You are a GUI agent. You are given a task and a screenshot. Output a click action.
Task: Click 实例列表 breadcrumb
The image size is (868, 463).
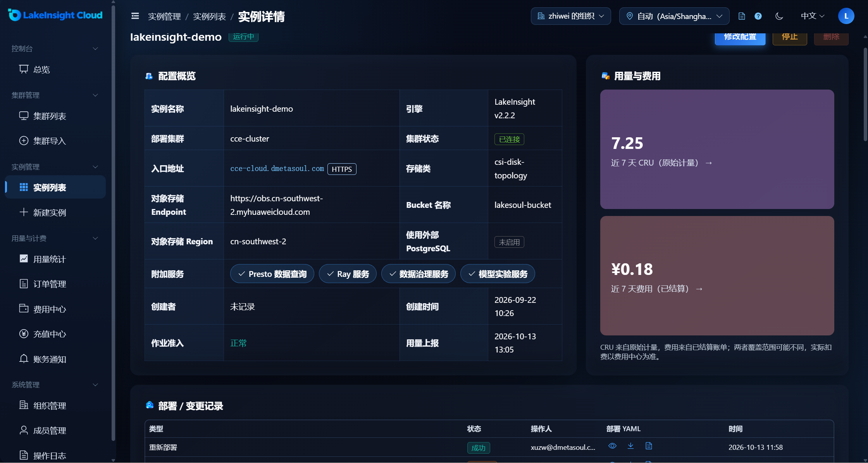pos(209,17)
